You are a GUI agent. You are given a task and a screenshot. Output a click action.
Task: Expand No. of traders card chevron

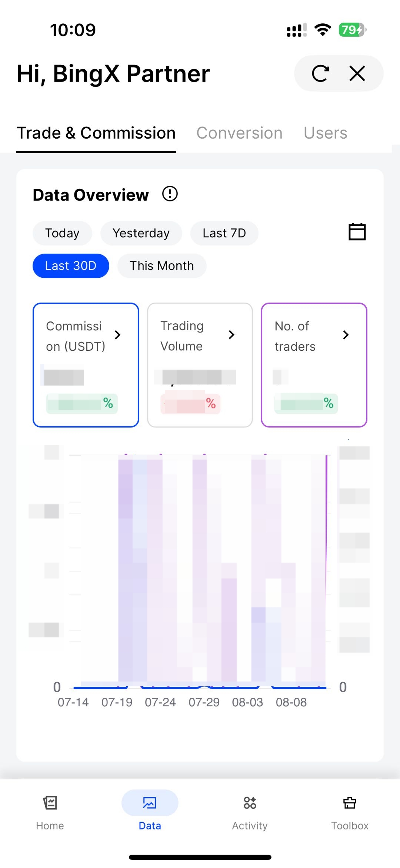pos(346,335)
